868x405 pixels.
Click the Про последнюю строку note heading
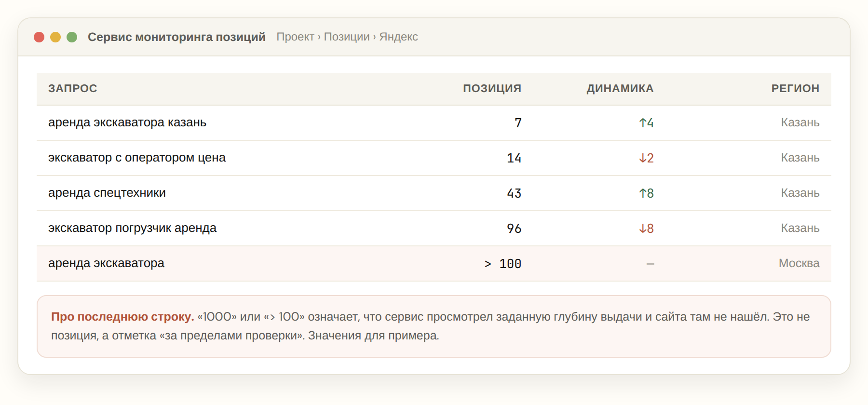pos(122,317)
